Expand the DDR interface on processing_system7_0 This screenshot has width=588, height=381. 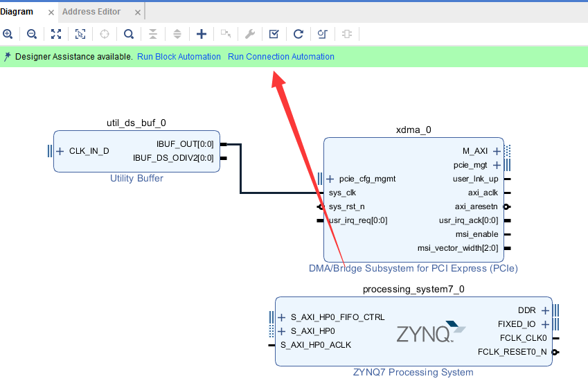pos(545,310)
